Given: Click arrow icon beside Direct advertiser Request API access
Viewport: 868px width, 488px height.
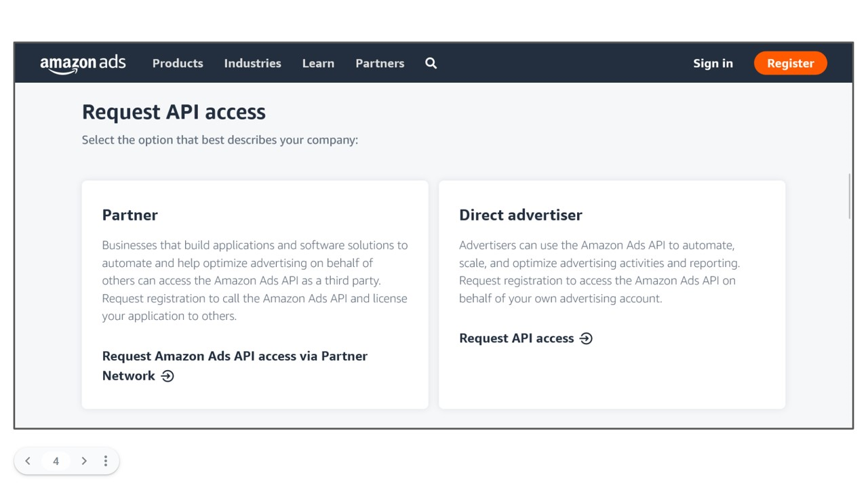Looking at the screenshot, I should click(x=587, y=338).
